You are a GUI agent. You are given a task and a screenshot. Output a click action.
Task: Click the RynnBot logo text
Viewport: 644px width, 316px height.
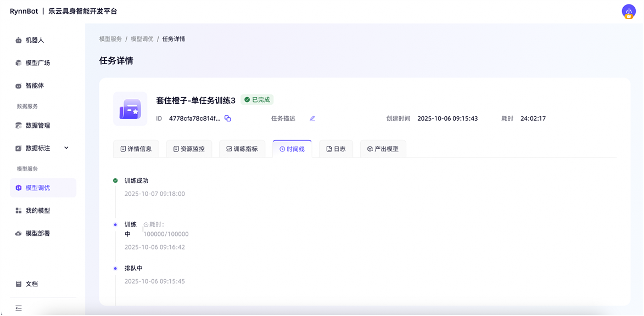click(x=24, y=12)
